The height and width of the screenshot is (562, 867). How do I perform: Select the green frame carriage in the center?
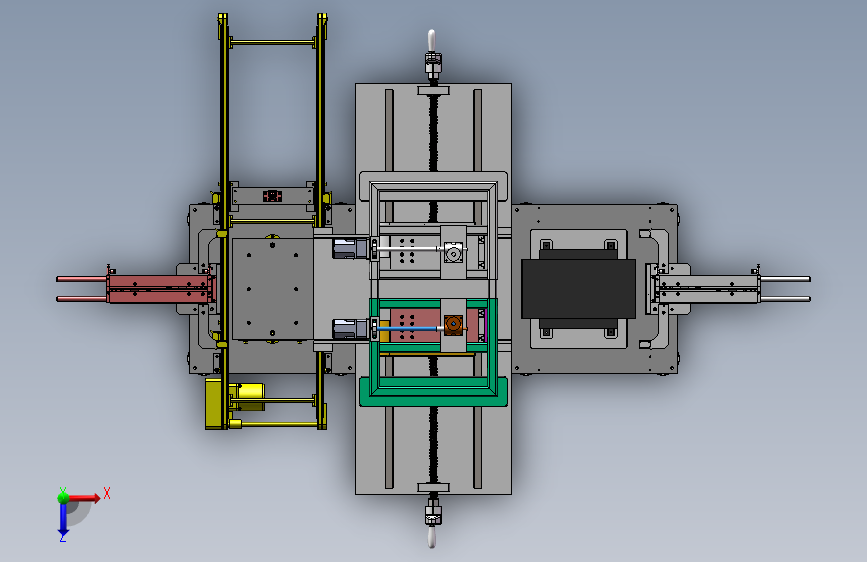[x=433, y=352]
